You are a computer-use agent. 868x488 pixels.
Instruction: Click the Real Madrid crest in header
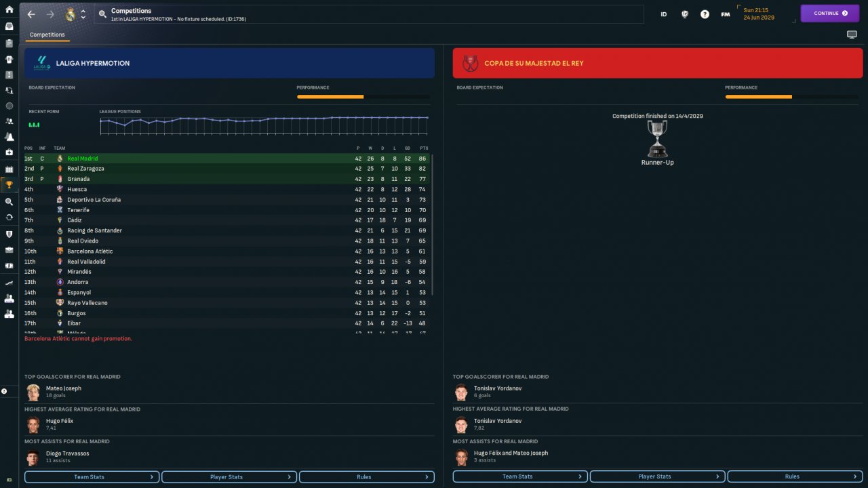point(70,14)
